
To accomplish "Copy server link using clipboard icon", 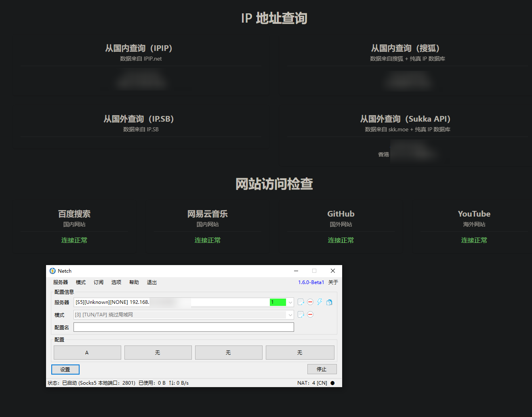I will point(329,302).
